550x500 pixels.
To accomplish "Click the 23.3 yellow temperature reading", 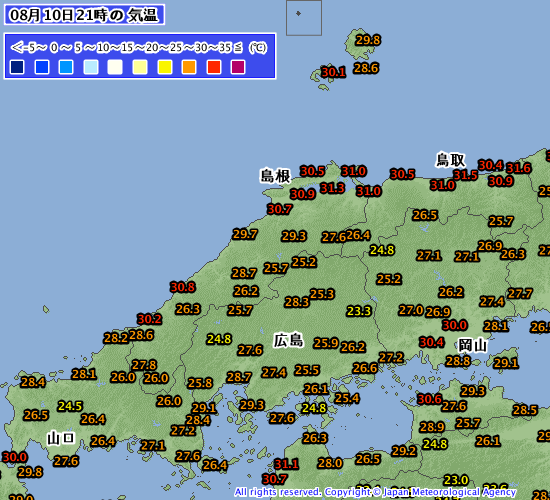I will (359, 311).
